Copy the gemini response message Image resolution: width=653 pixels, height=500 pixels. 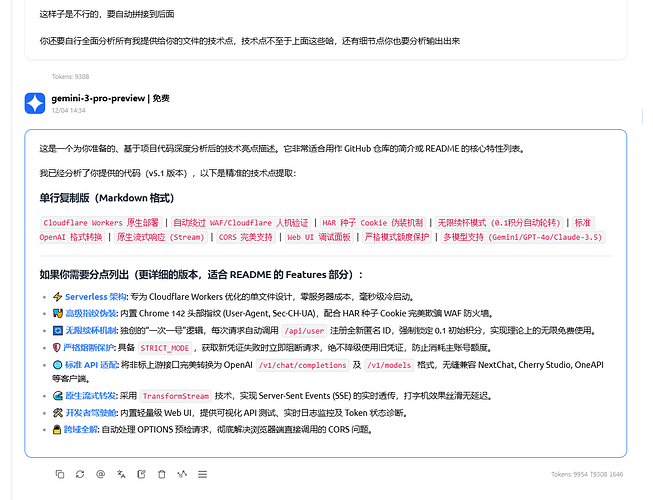60,474
